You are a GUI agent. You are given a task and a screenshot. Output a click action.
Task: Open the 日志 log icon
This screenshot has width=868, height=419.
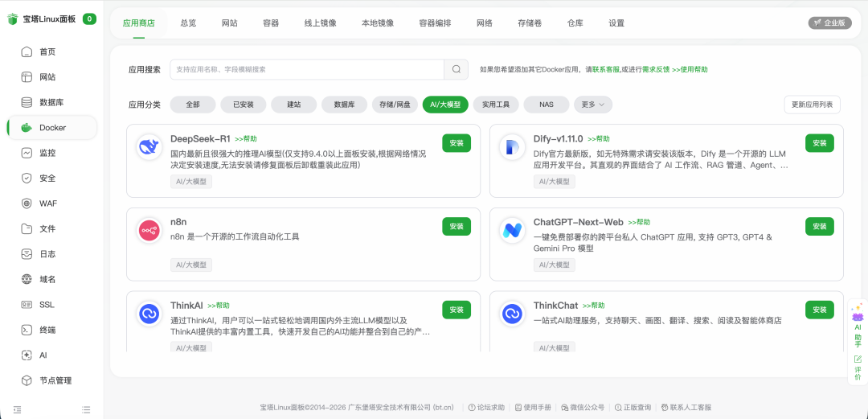coord(27,254)
